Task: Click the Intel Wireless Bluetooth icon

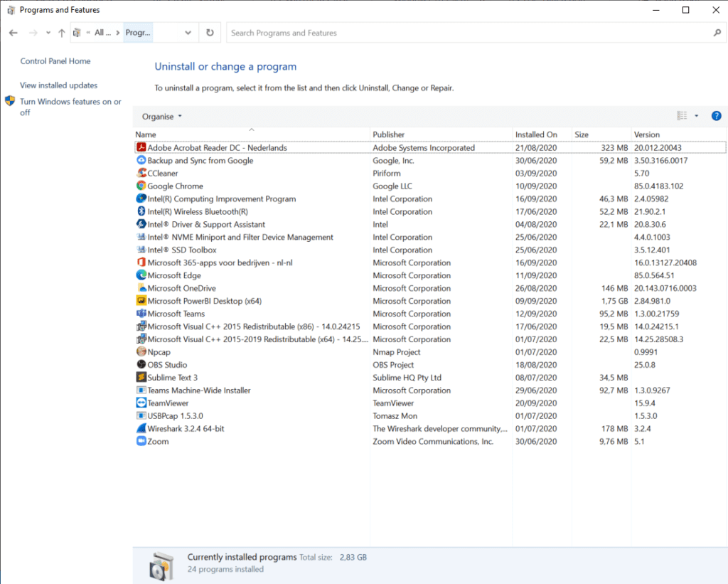Action: click(x=141, y=211)
